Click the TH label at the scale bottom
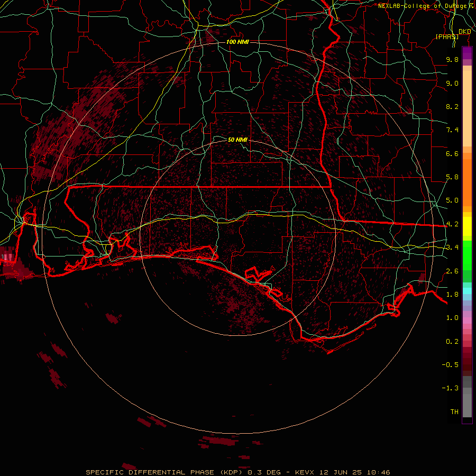The width and height of the screenshot is (476, 476). [454, 412]
